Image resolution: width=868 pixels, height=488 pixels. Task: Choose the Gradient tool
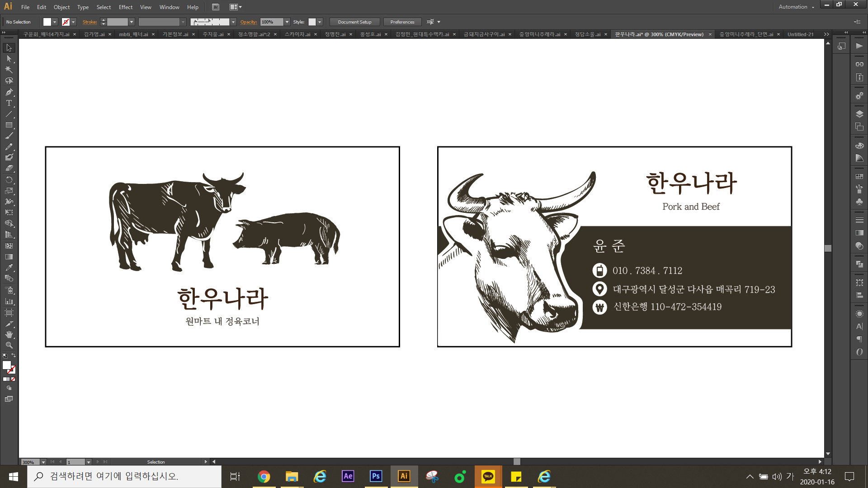point(9,257)
